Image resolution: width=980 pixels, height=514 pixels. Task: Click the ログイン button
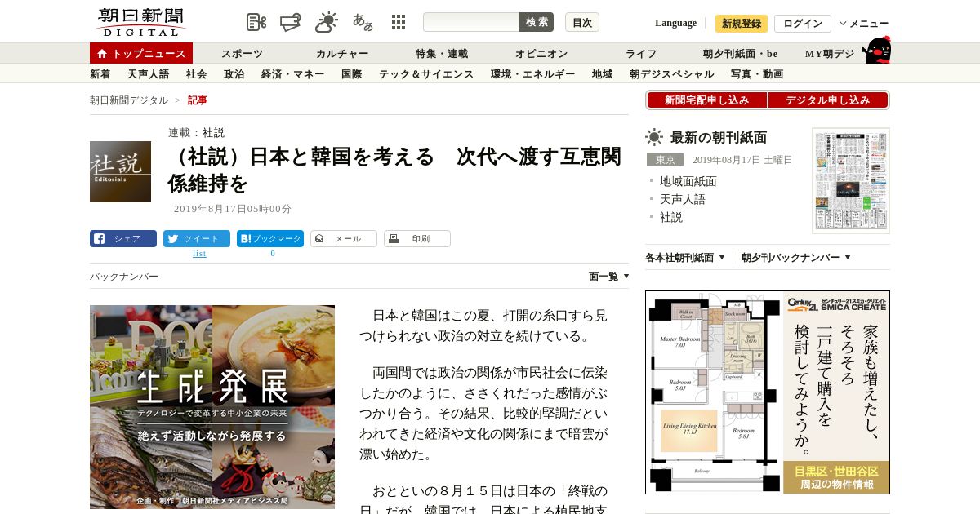[803, 24]
